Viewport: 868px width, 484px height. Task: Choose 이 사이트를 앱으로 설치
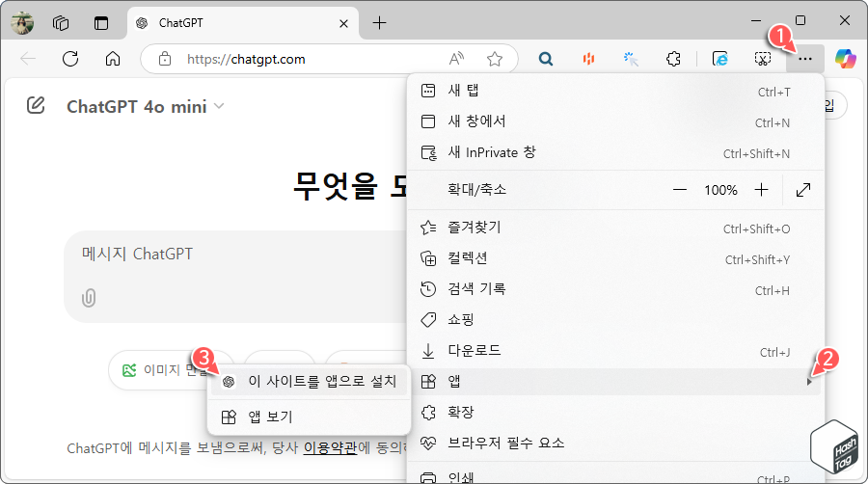tap(309, 382)
